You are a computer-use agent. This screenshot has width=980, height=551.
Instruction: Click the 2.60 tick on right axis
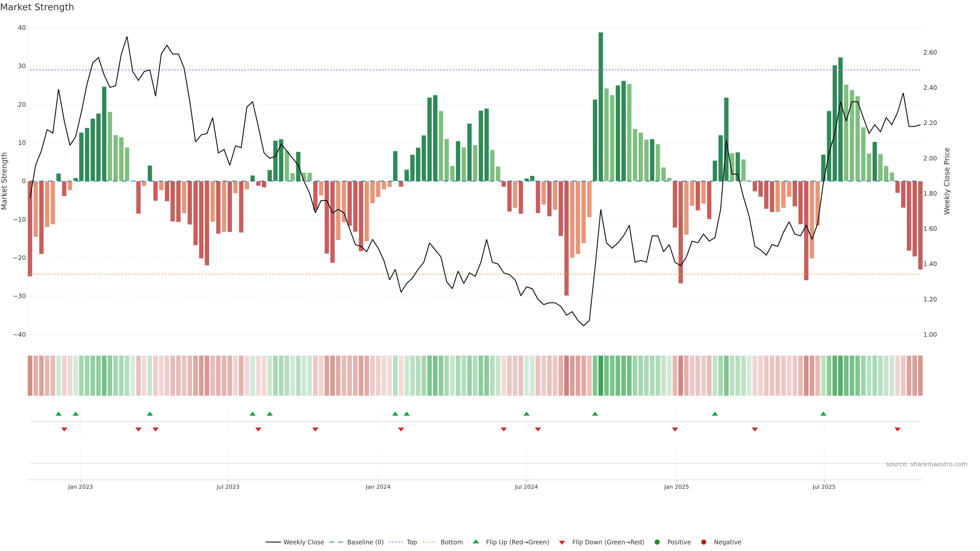coord(930,53)
